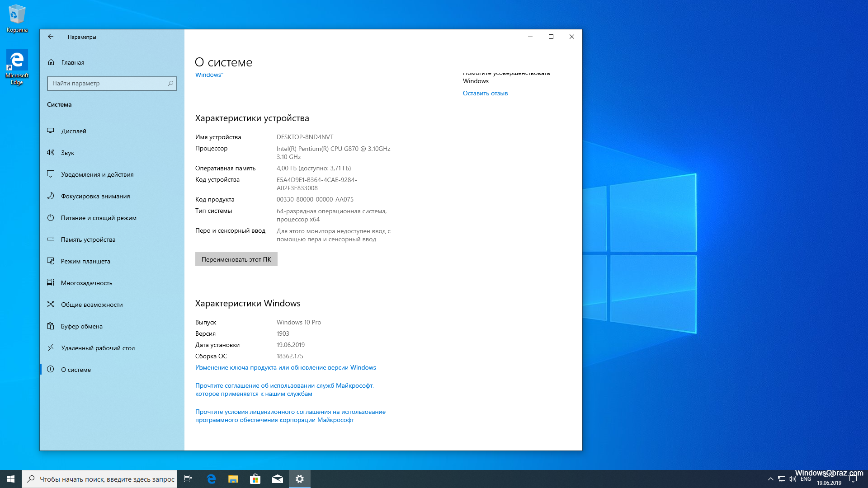This screenshot has height=488, width=868.
Task: Open volume control in the tray
Action: pyautogui.click(x=793, y=479)
